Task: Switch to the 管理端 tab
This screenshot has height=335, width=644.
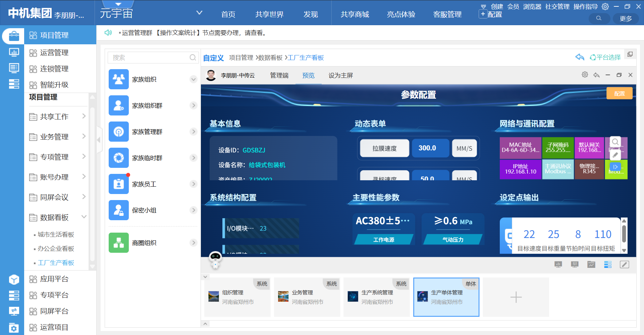Action: (x=279, y=76)
